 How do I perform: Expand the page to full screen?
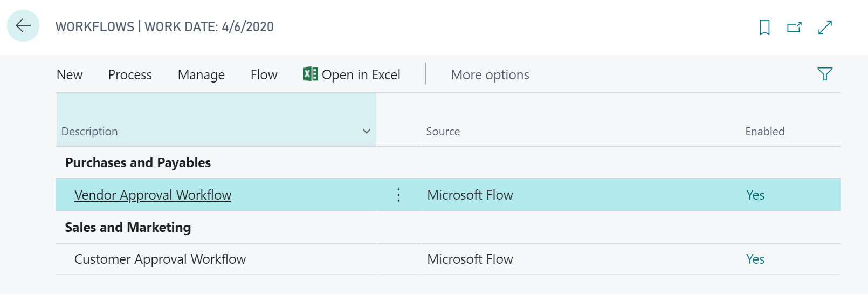point(825,27)
